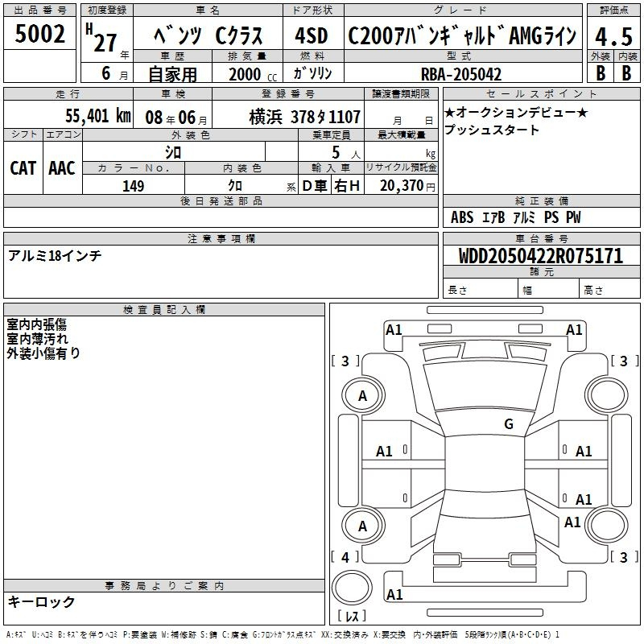Click the B grade under 外装
This screenshot has width=644, height=644.
pyautogui.click(x=601, y=73)
